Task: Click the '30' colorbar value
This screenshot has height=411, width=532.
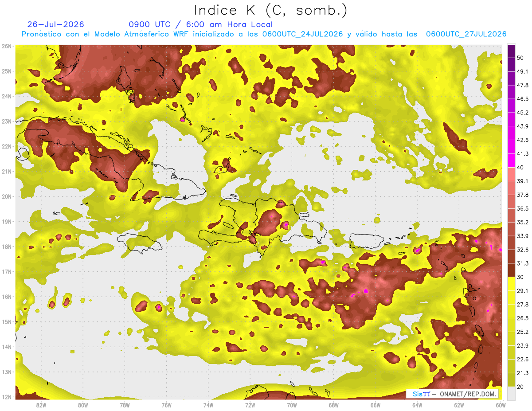Action: click(x=520, y=277)
